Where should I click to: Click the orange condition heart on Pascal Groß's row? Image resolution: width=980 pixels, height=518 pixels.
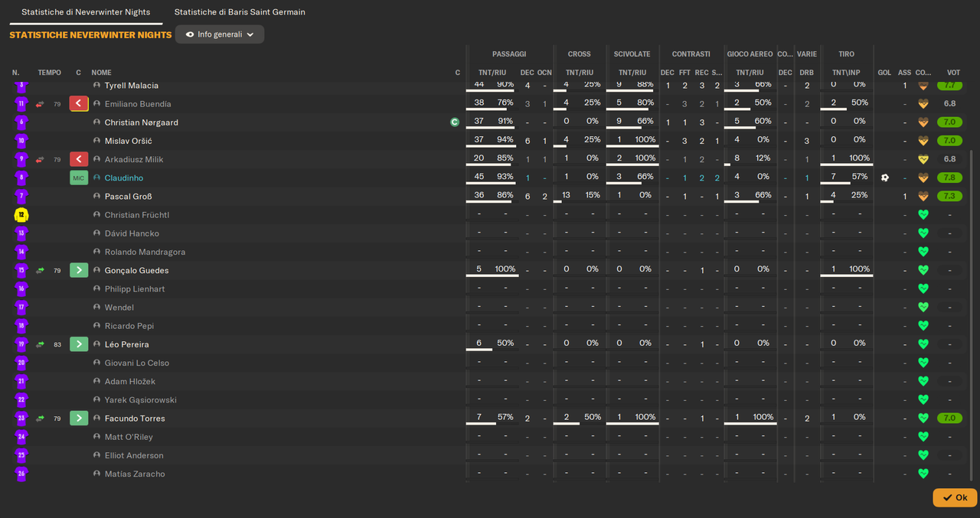pos(923,197)
